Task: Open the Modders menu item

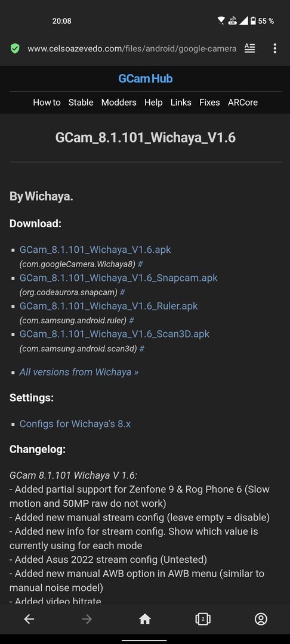Action: 119,103
